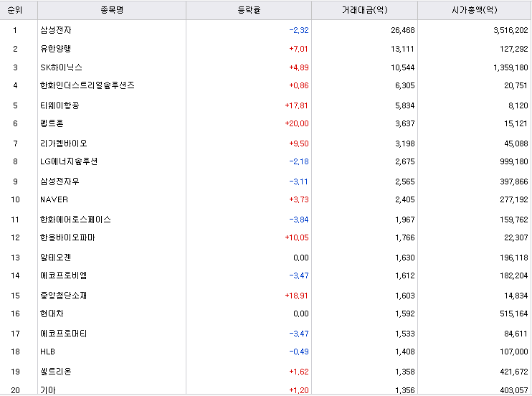Click the 277,192 market cap cell

pyautogui.click(x=514, y=199)
